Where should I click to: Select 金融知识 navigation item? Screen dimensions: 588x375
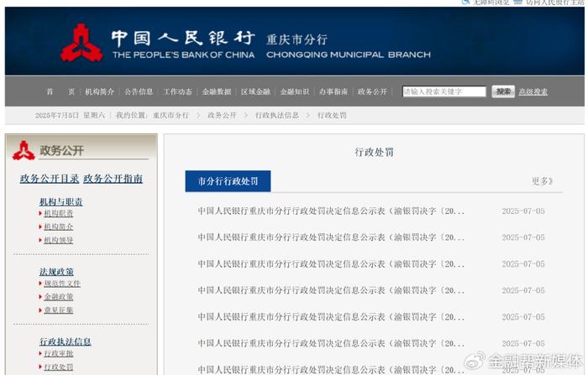(295, 91)
